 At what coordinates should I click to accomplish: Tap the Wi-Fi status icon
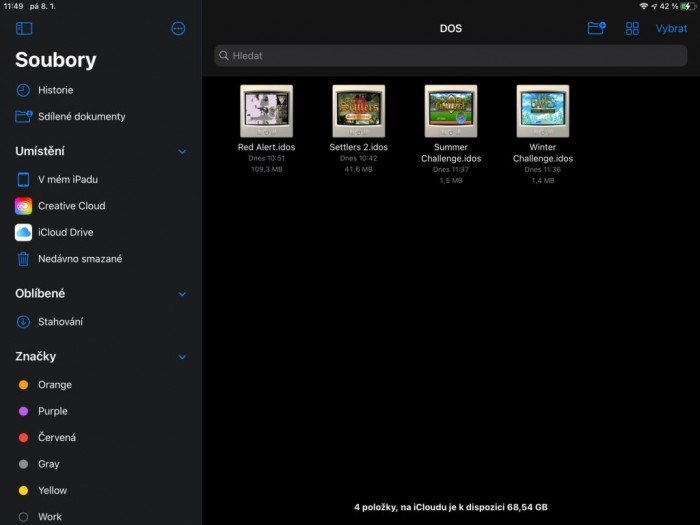click(x=643, y=6)
